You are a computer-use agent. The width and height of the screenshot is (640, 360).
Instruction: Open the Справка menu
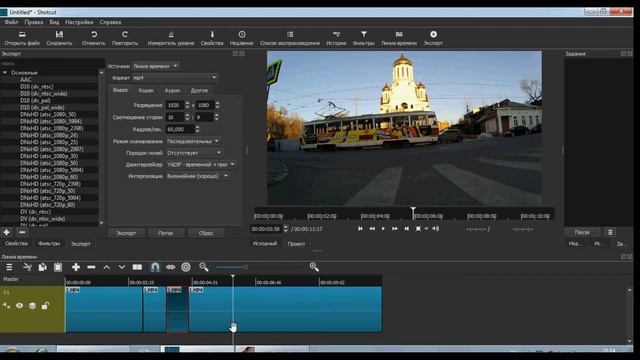tap(110, 22)
